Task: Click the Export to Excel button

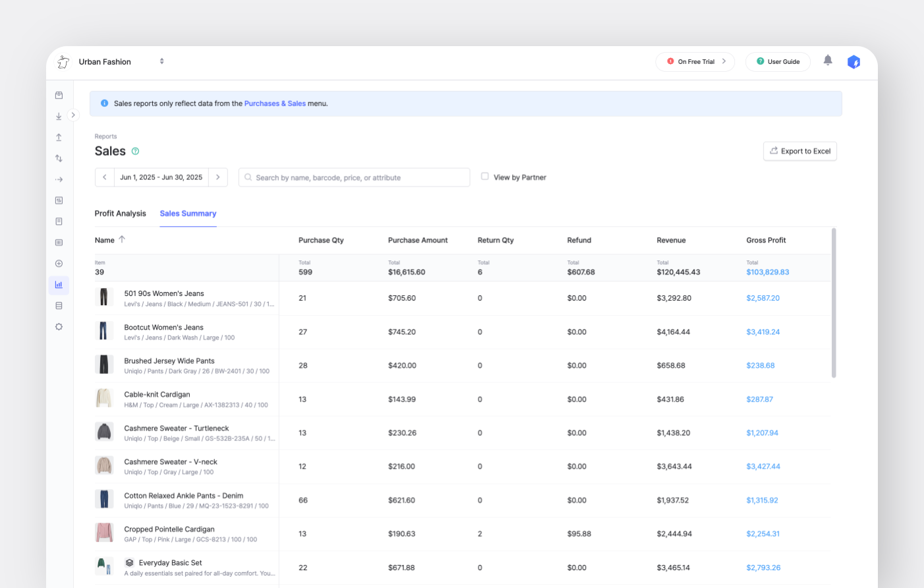Action: click(x=799, y=151)
